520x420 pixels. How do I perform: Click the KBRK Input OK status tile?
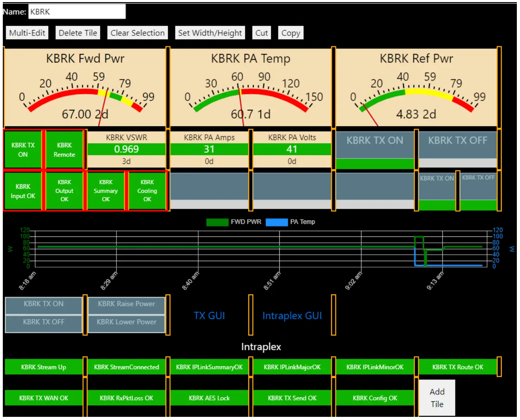23,191
